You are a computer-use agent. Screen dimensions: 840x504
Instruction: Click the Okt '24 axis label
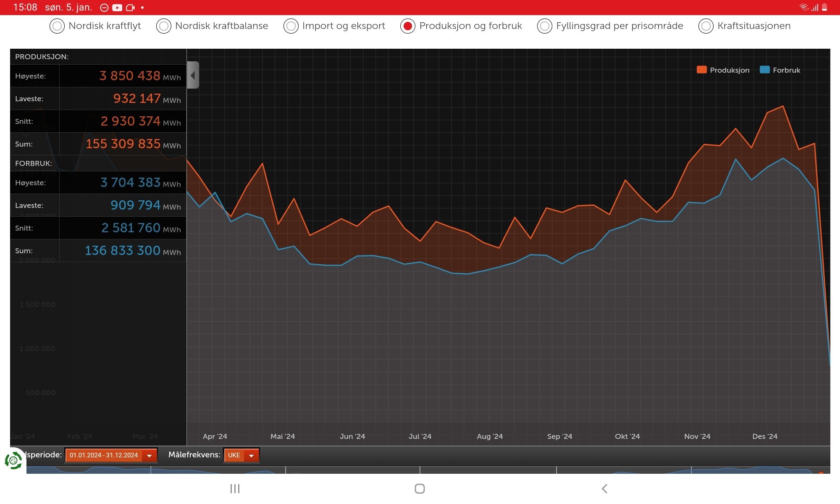point(627,436)
